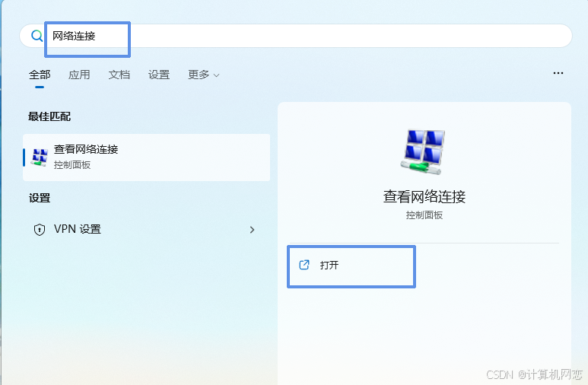
Task: Switch to the 全部 tab
Action: click(40, 75)
